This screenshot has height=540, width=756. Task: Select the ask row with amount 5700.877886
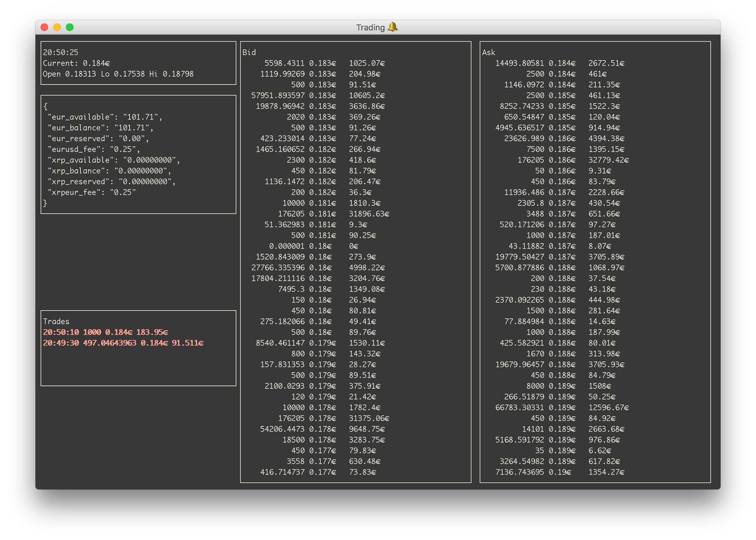560,267
